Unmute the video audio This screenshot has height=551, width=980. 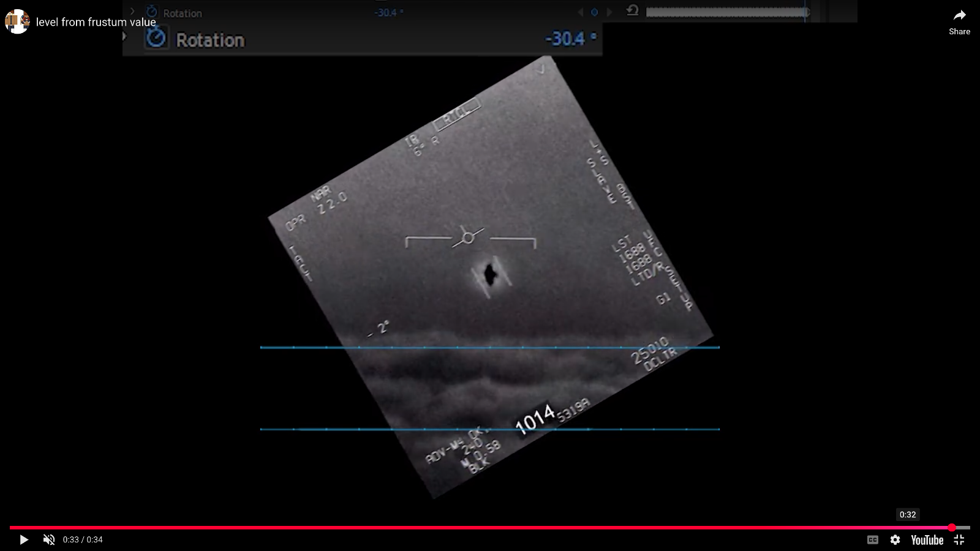click(x=49, y=539)
